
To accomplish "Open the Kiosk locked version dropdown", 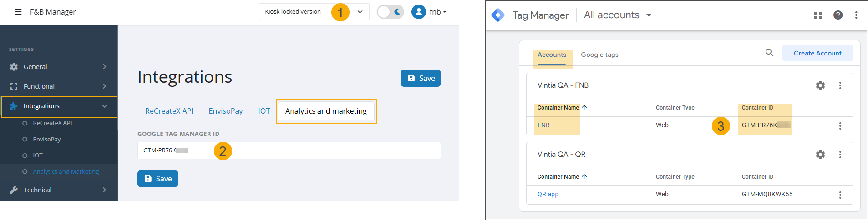I will pos(314,12).
